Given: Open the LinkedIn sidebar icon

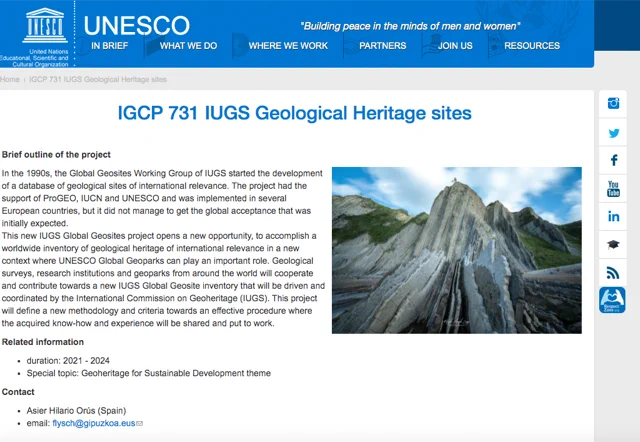Looking at the screenshot, I should coord(613,216).
